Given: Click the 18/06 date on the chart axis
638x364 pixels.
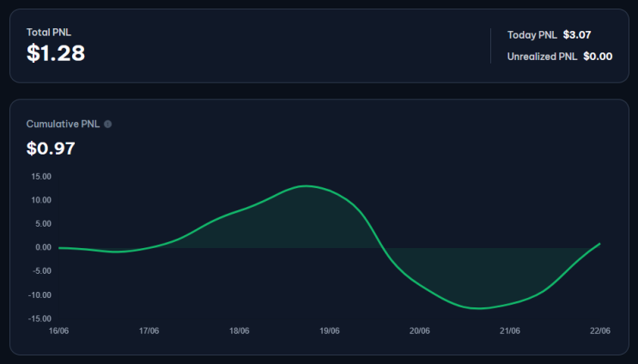Looking at the screenshot, I should (240, 331).
